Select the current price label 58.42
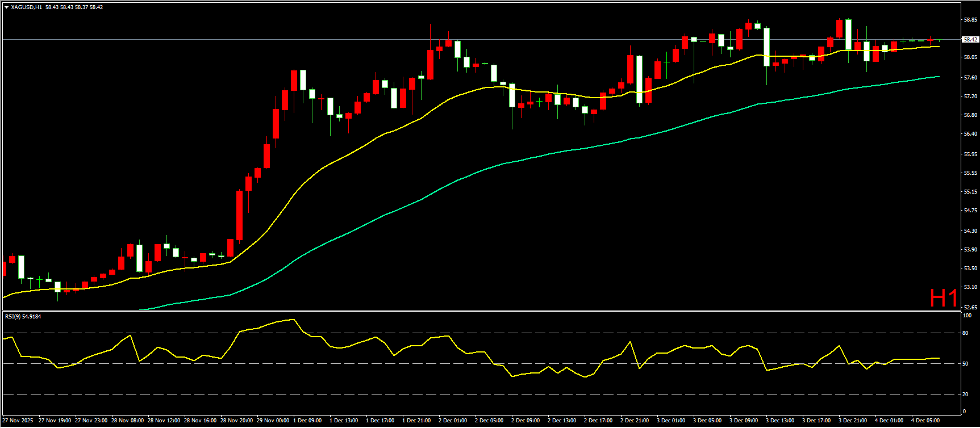Screen dimensions: 980x428 (970, 40)
